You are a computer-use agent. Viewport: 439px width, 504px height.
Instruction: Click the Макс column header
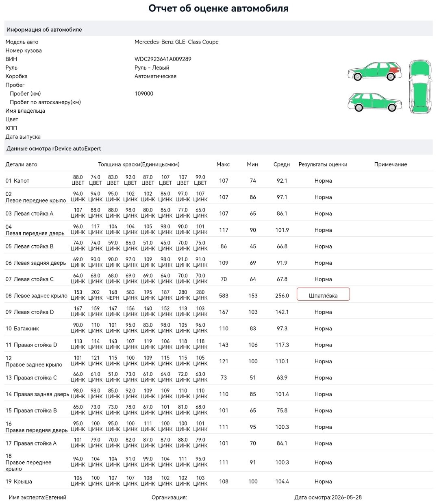[x=223, y=164]
